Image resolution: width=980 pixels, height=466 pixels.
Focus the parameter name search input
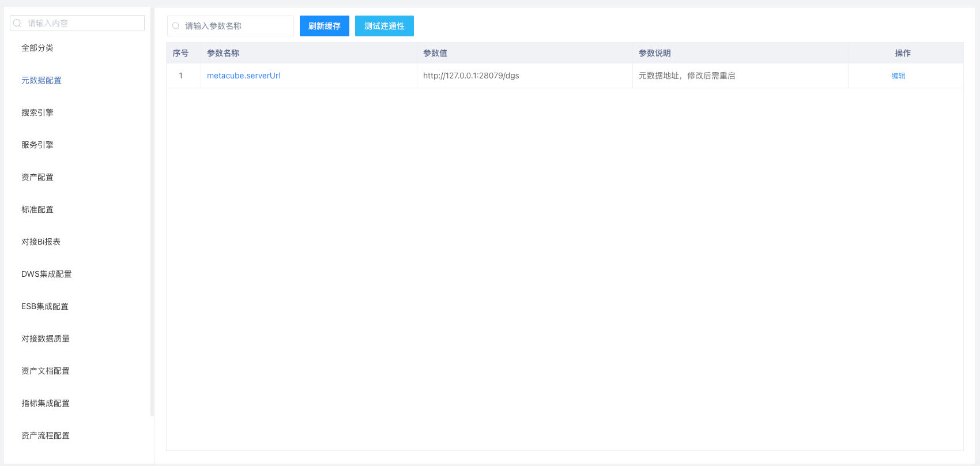tap(236, 26)
